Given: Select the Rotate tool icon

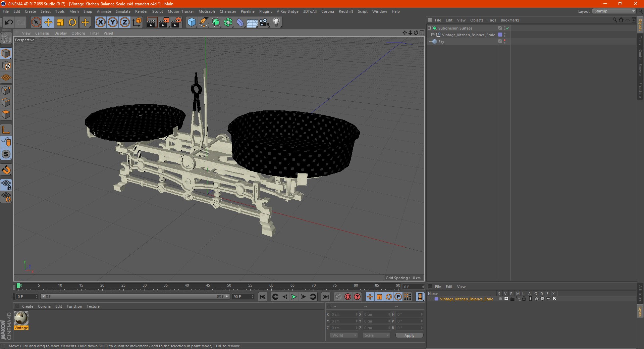Looking at the screenshot, I should click(72, 22).
